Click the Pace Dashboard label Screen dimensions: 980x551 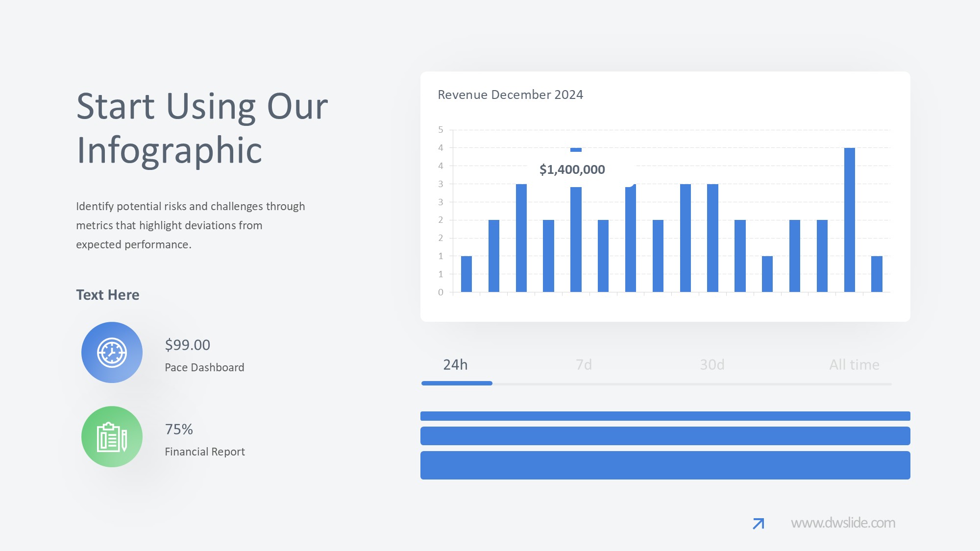coord(204,368)
